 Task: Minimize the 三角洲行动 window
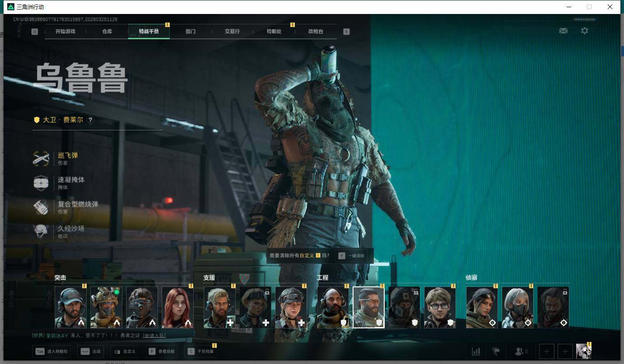(568, 7)
